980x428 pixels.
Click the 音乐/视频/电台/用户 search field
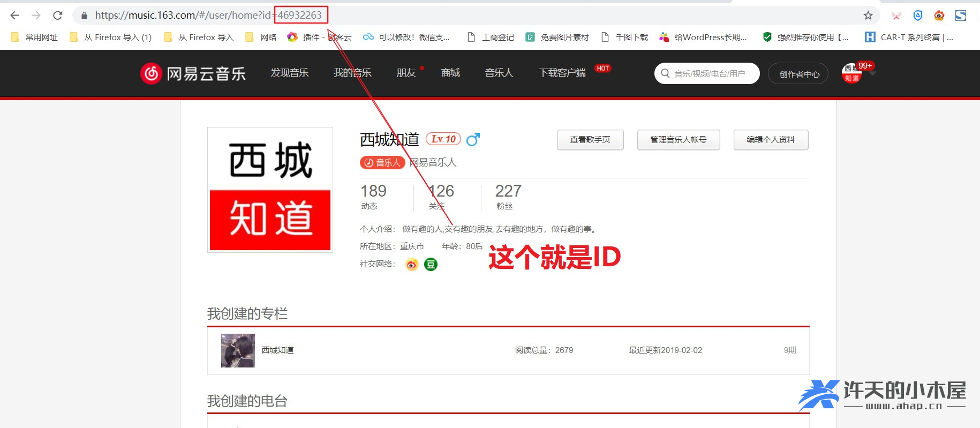[x=707, y=73]
